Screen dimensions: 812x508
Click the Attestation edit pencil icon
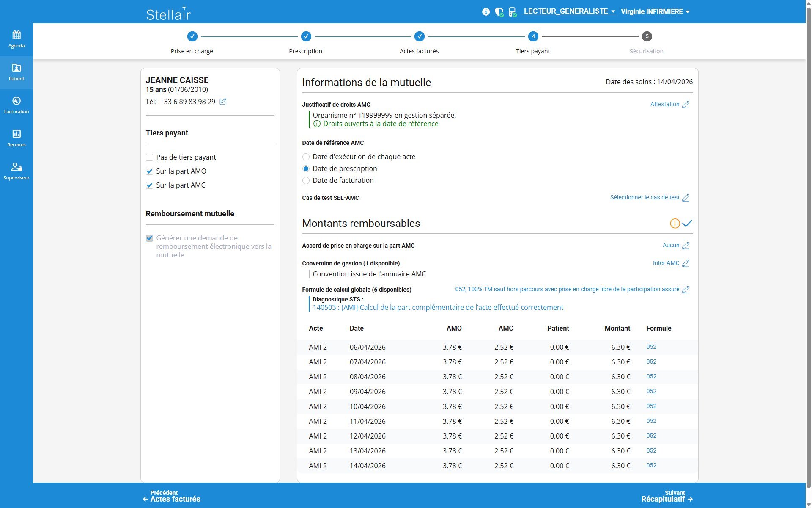686,105
